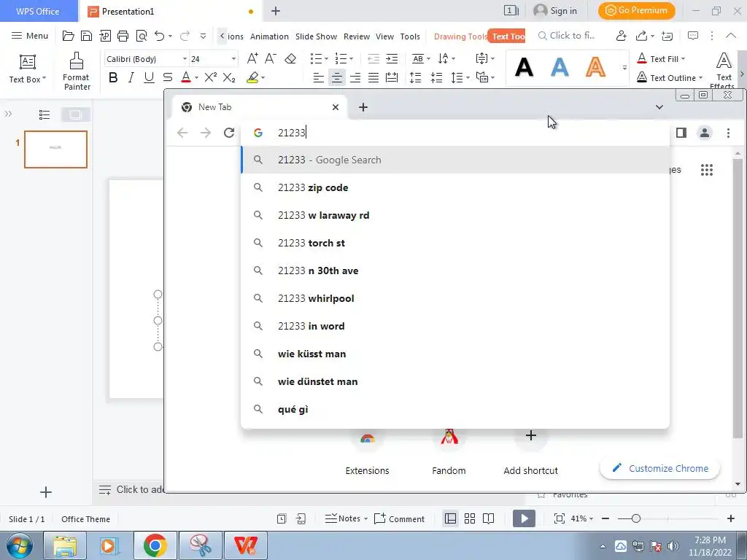Image resolution: width=747 pixels, height=560 pixels.
Task: Justify the paragraph text
Action: (x=373, y=77)
